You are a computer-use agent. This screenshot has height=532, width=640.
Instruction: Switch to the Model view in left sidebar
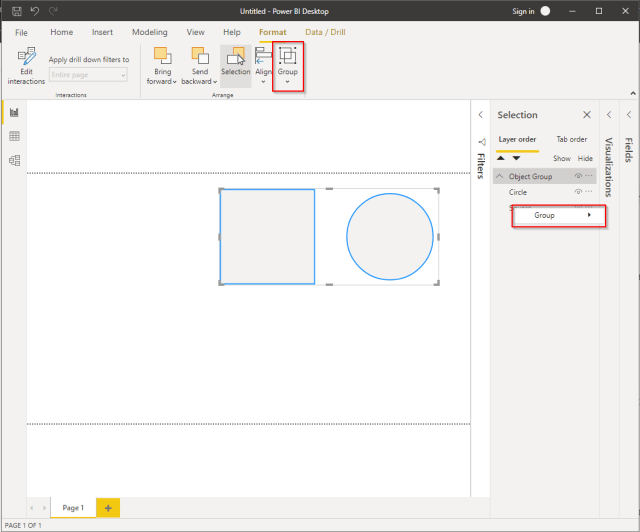click(14, 160)
